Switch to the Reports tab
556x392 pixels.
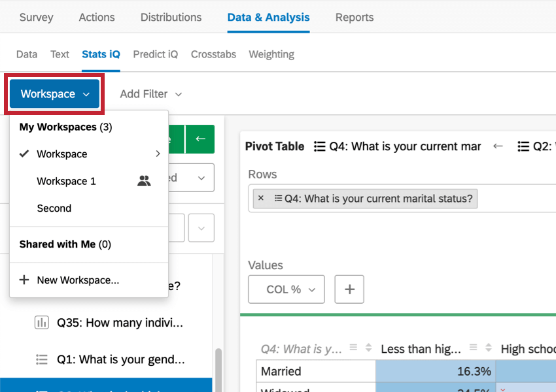pos(354,18)
